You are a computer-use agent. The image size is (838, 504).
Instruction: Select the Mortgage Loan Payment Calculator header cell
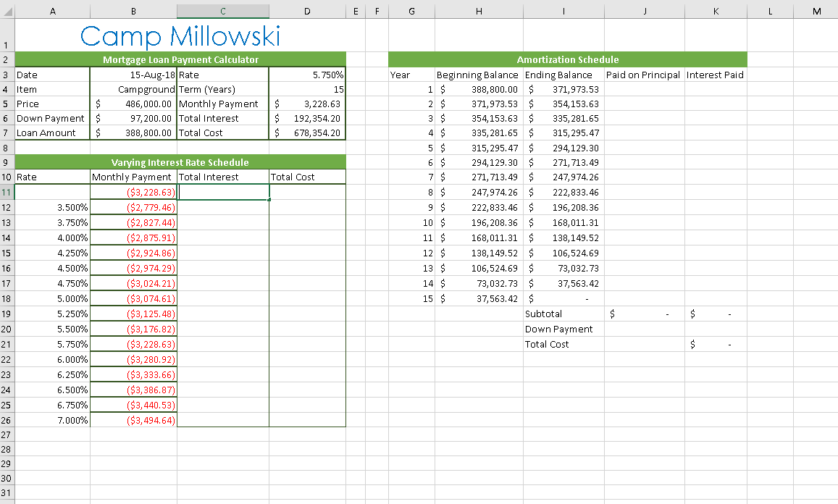click(x=179, y=59)
